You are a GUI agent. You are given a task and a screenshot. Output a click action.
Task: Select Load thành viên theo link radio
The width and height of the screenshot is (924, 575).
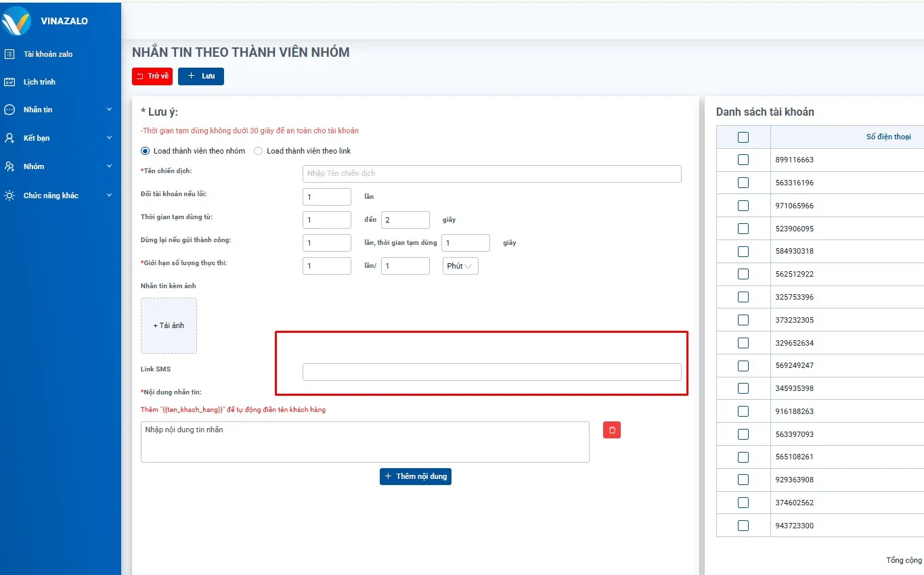258,151
